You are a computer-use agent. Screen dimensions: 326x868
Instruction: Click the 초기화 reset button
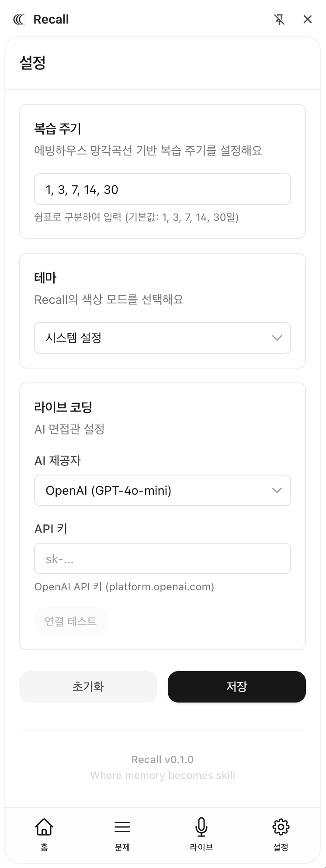[88, 687]
